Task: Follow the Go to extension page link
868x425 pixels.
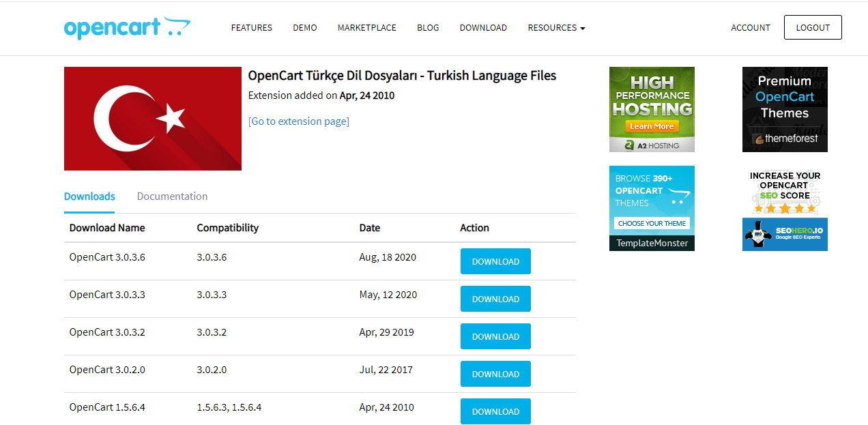Action: pyautogui.click(x=299, y=121)
